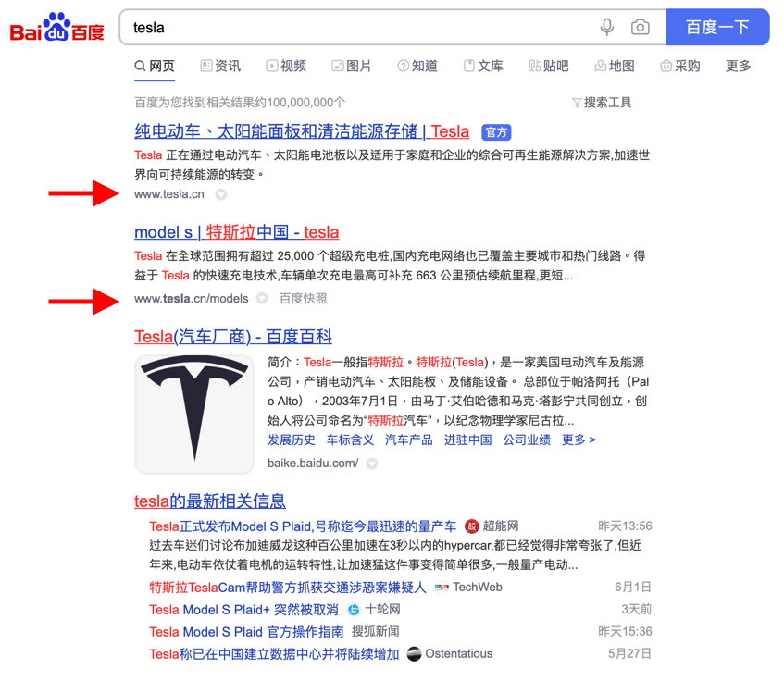
Task: Open the 百度快照 cached page link
Action: coord(303,299)
